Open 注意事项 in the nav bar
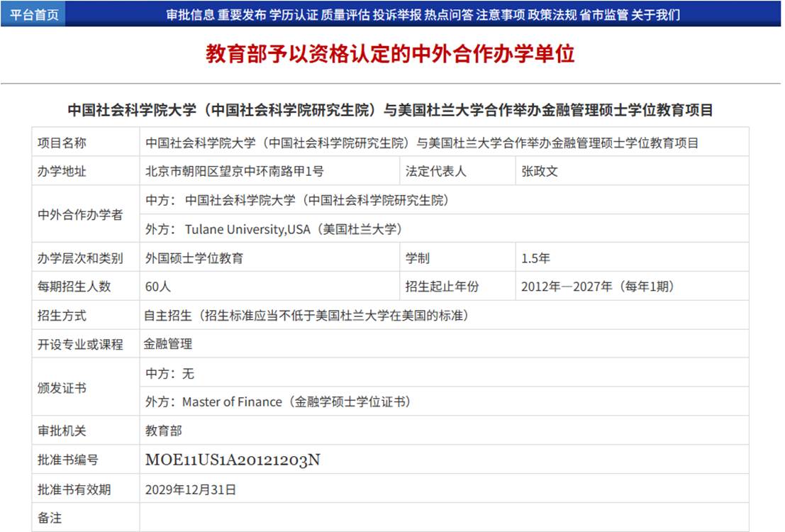This screenshot has height=532, width=785. (500, 15)
